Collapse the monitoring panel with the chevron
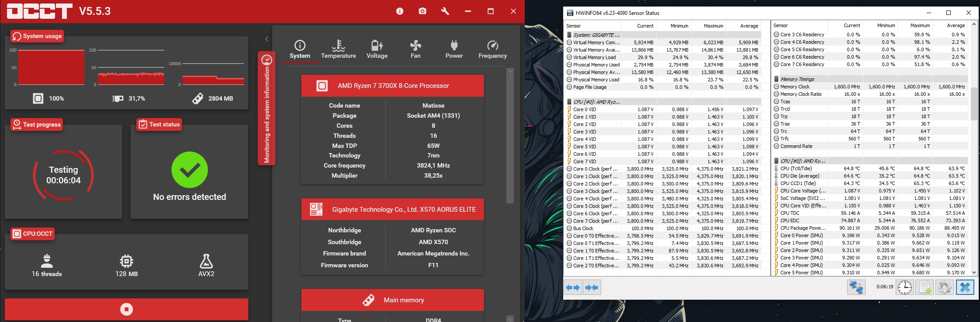980x322 pixels. pos(267,39)
